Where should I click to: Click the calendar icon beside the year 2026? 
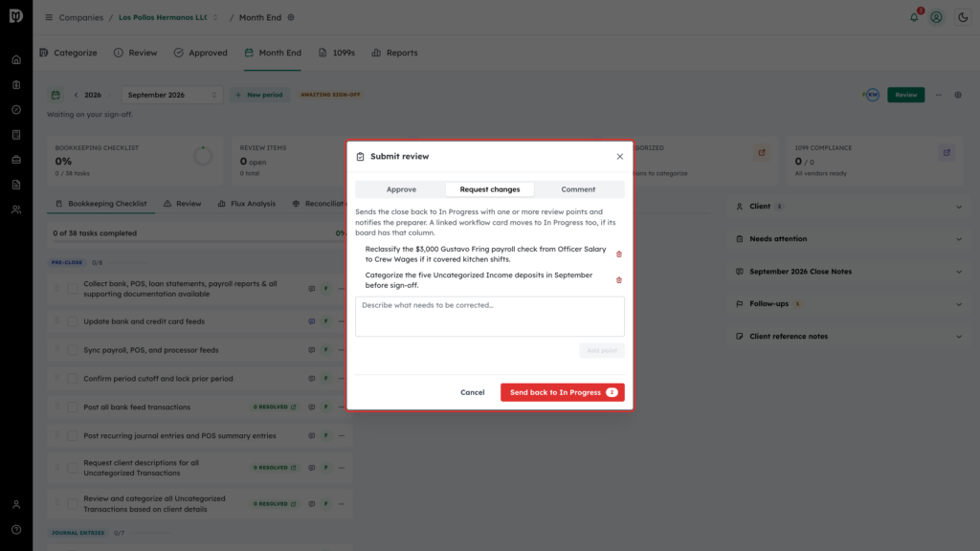[x=56, y=95]
